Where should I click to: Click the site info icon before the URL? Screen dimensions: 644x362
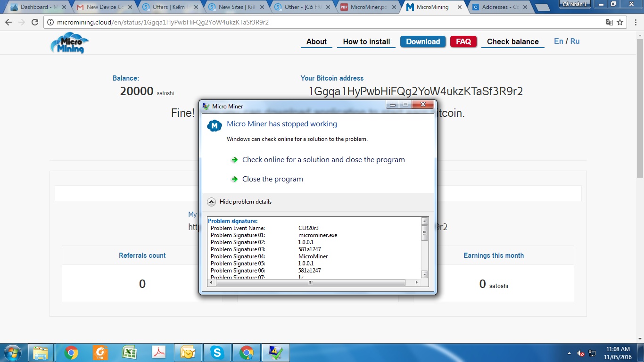[x=50, y=22]
